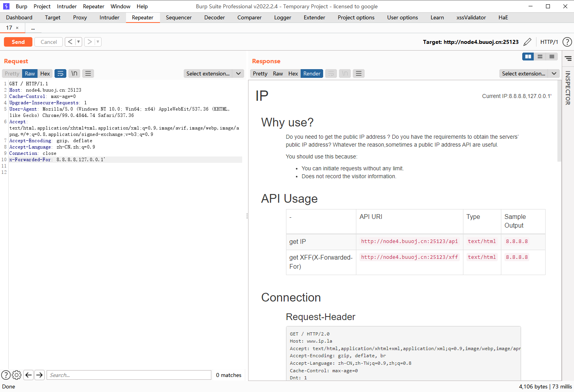This screenshot has width=574, height=392.
Task: Open Repeater help question mark icon
Action: [567, 42]
